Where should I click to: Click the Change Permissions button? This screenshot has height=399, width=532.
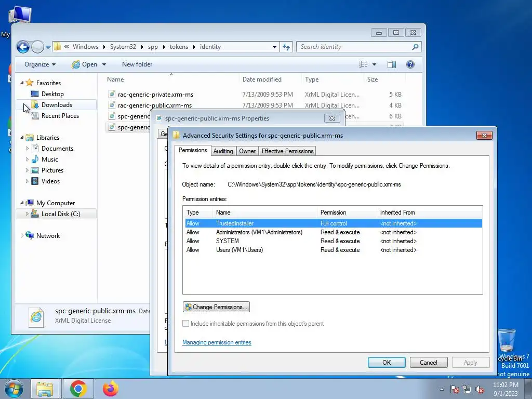coord(216,307)
